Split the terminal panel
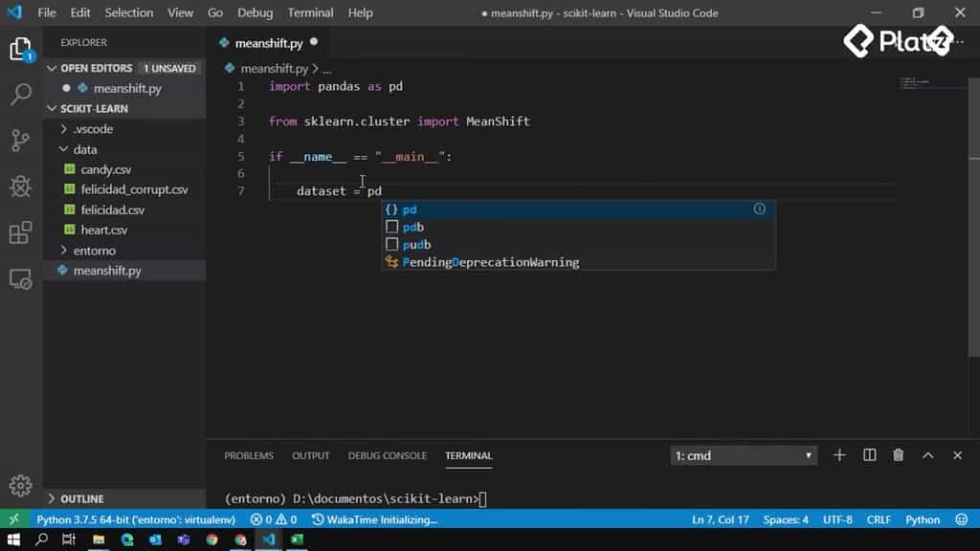 click(x=869, y=455)
